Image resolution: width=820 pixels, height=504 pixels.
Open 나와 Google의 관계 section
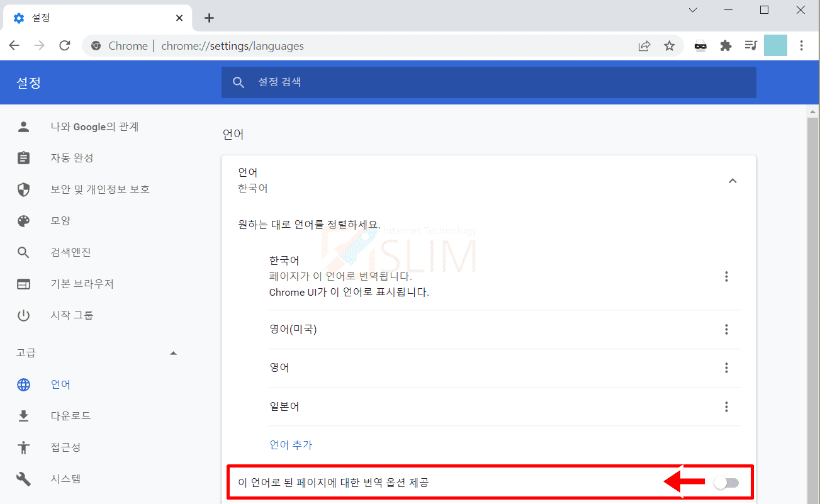pos(94,127)
